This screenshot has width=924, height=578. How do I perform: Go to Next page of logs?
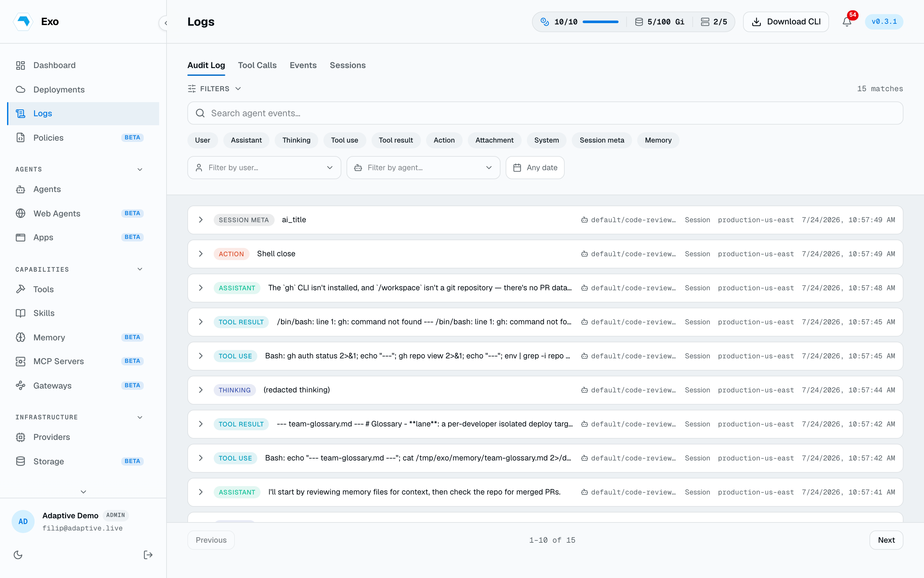point(886,540)
